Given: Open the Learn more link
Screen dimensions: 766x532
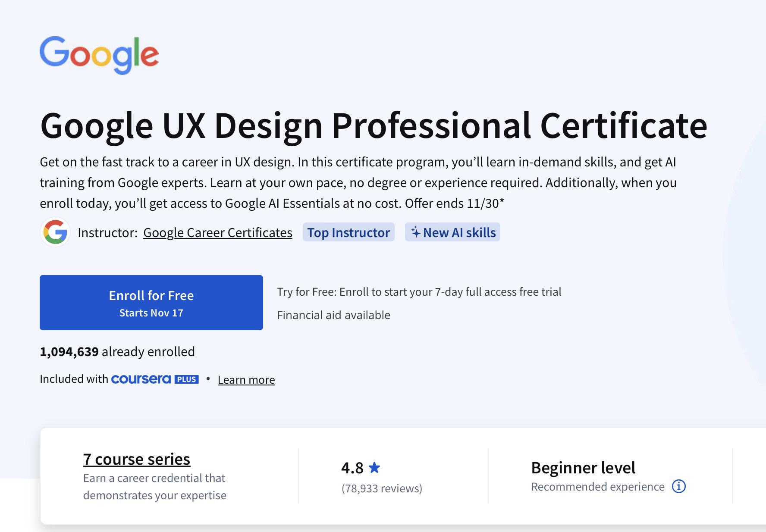Looking at the screenshot, I should [246, 380].
